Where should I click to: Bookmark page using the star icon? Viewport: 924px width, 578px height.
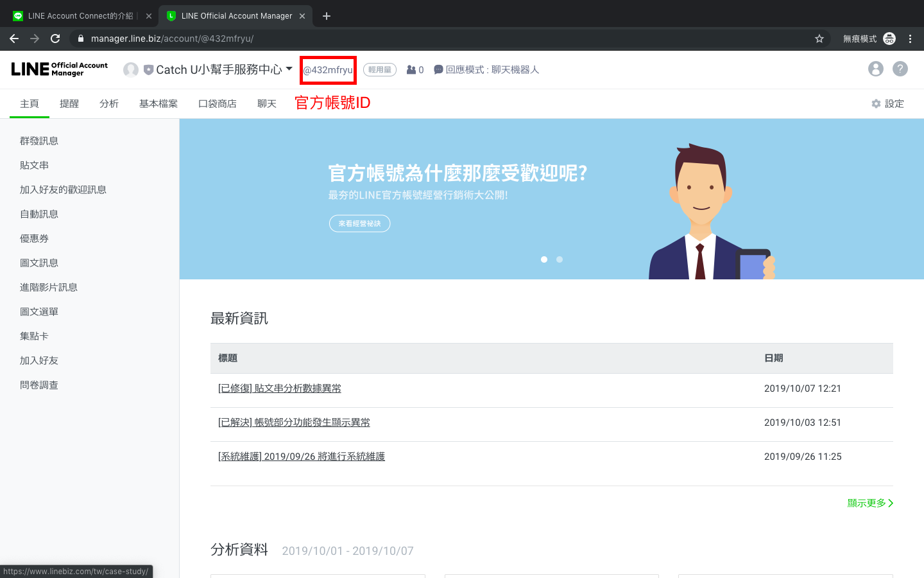[819, 39]
